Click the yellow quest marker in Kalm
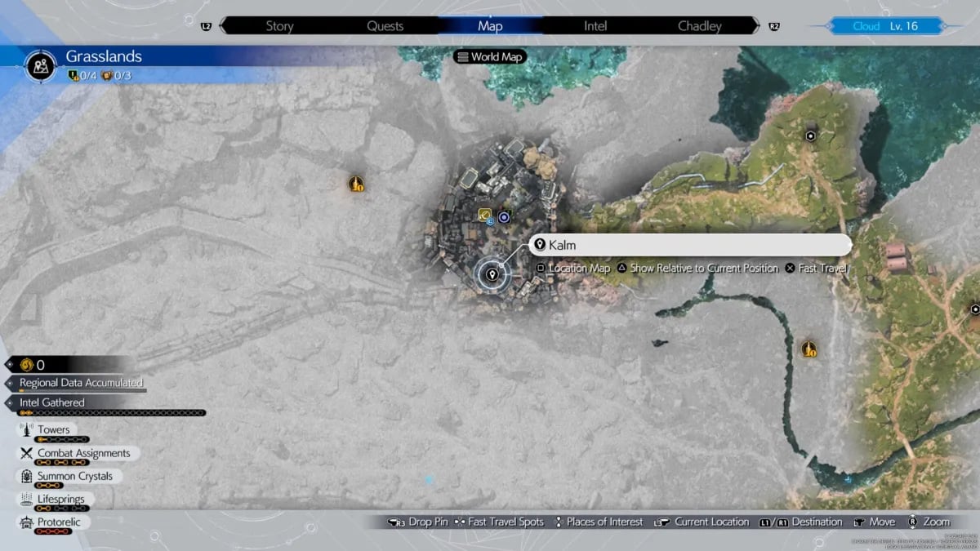Screen dimensions: 980x551 tap(485, 215)
